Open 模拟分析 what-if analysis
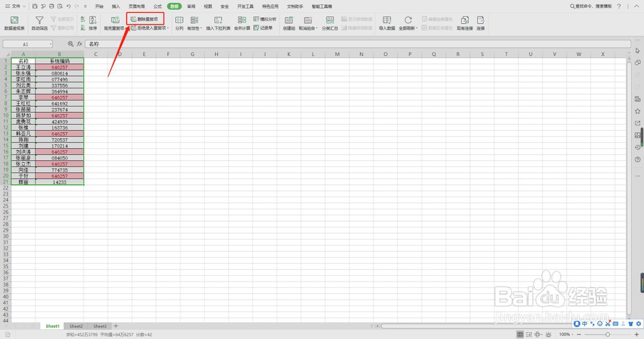 (x=265, y=19)
